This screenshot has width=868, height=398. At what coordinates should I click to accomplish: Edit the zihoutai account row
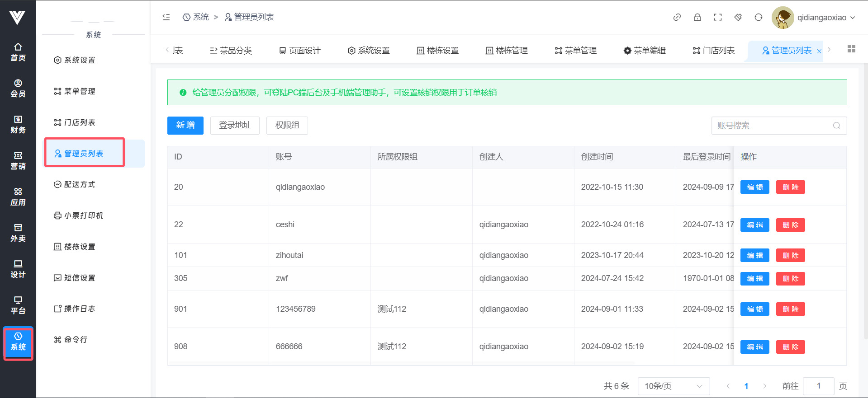(x=754, y=256)
